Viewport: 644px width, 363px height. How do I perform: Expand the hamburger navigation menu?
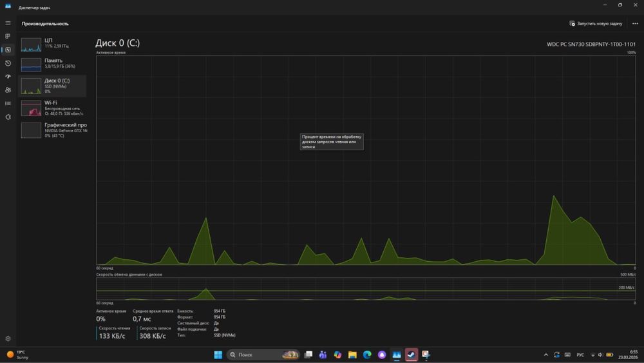click(x=8, y=23)
